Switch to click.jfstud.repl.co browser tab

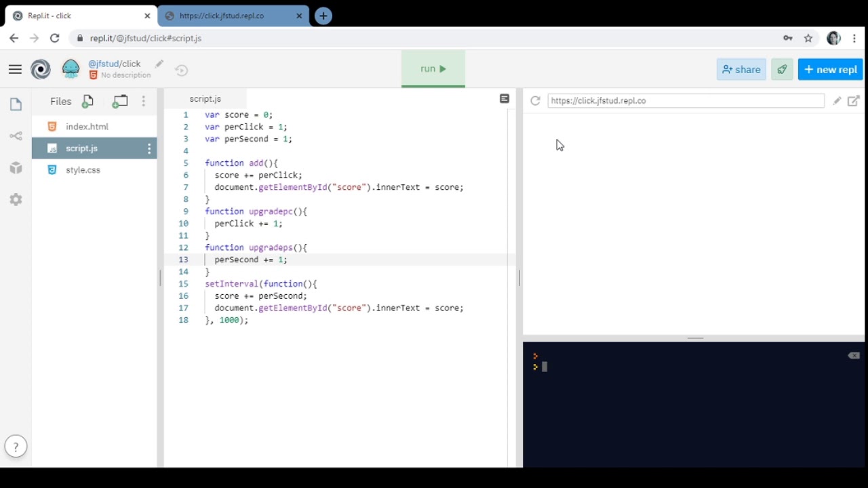(234, 16)
